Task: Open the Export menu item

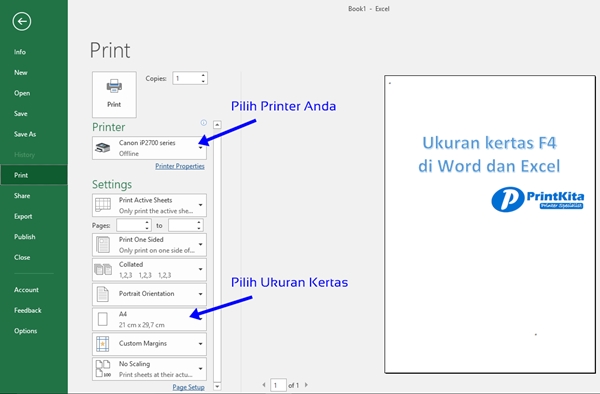Action: click(23, 217)
